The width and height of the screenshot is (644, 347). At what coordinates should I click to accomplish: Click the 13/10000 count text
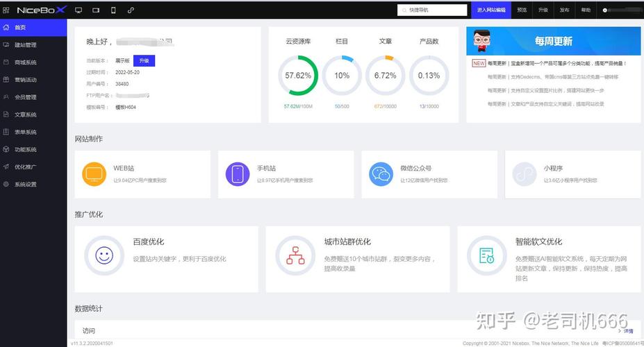tap(429, 106)
